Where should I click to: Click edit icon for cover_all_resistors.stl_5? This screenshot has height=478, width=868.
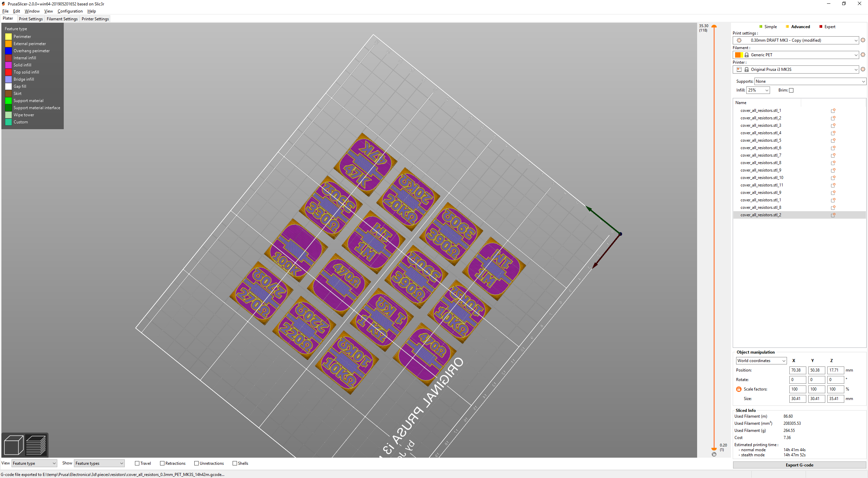click(x=833, y=140)
